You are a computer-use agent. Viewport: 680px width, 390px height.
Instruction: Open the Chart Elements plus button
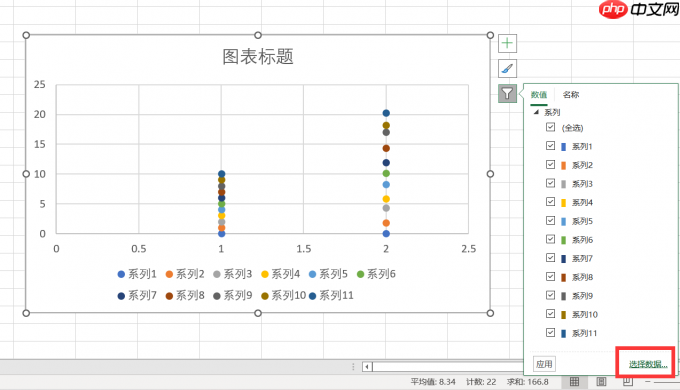pyautogui.click(x=507, y=43)
